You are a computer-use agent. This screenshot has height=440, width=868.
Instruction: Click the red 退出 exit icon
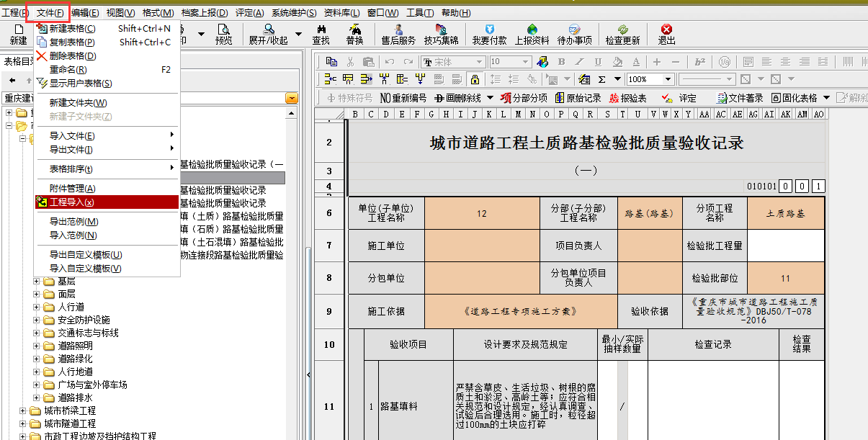coord(666,34)
